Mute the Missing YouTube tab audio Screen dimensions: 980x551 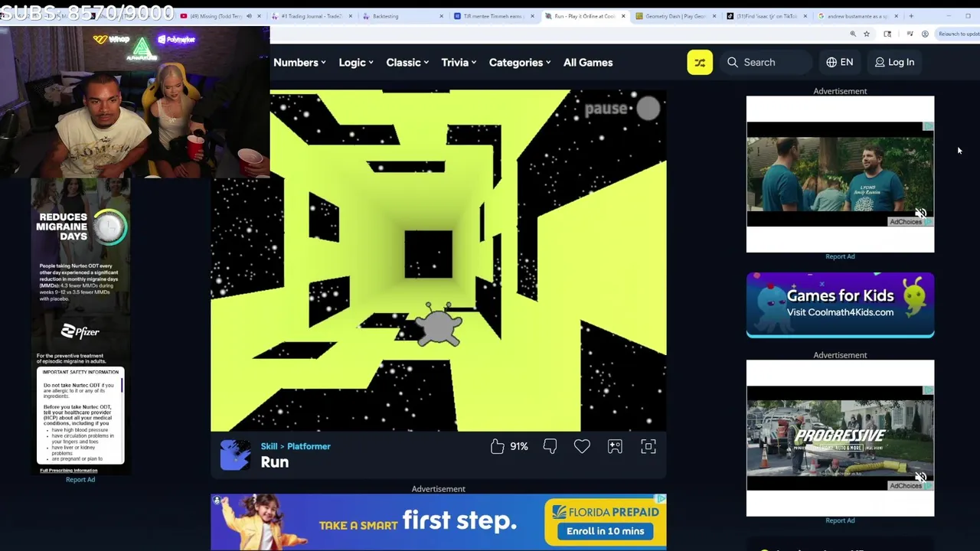(249, 16)
